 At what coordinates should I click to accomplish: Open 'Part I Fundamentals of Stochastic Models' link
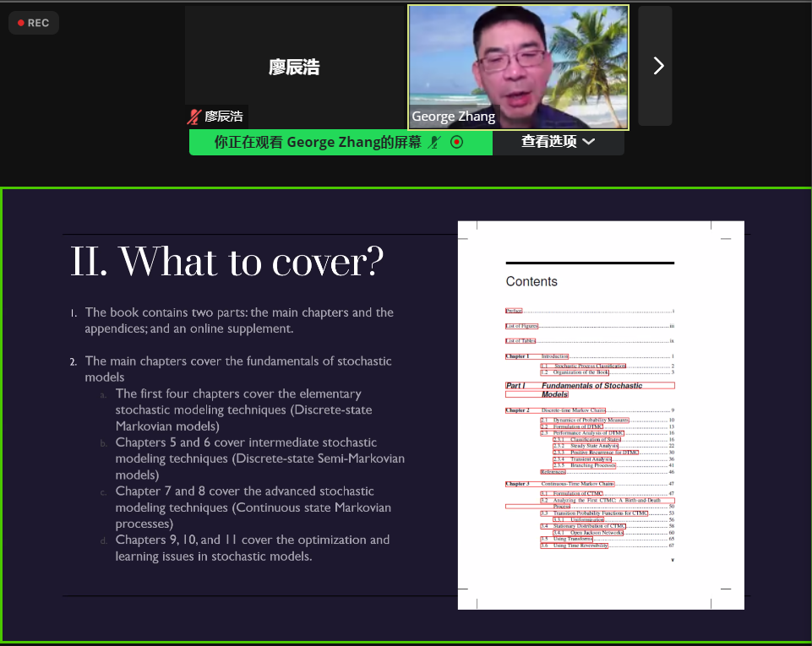(x=591, y=386)
